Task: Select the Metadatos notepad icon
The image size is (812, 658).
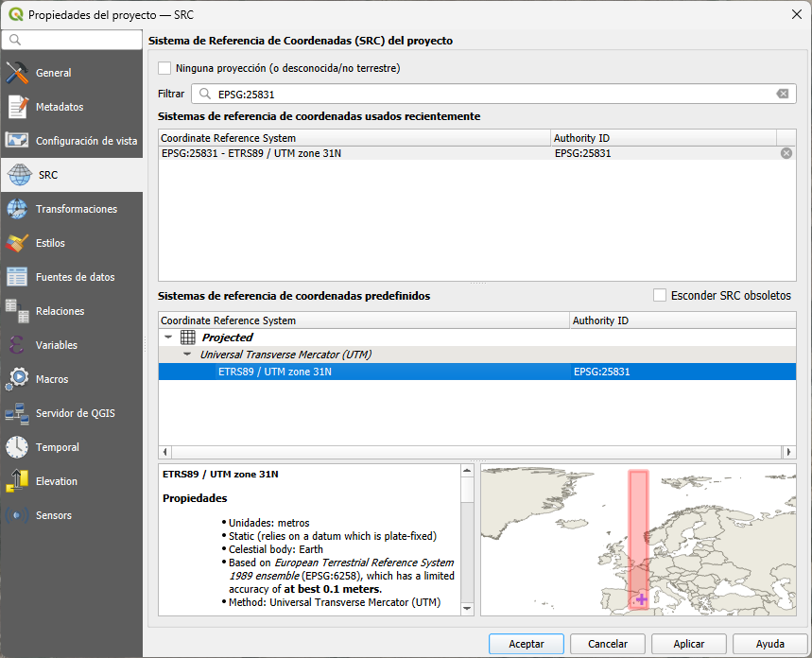Action: 17,107
